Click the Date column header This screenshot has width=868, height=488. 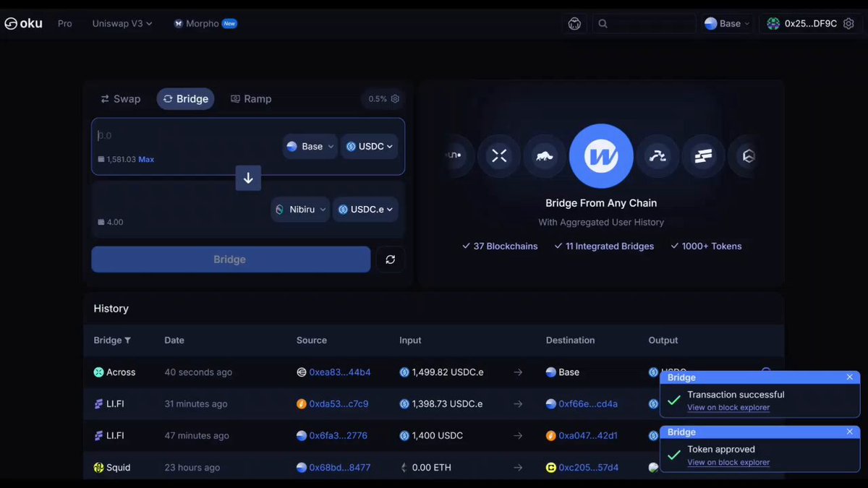pos(174,341)
